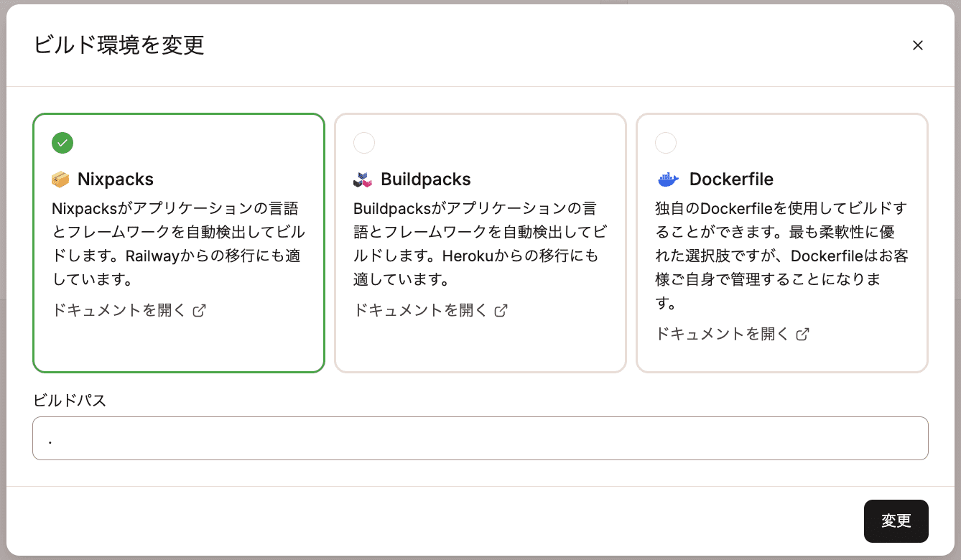
Task: Select the Dockerfile radio button
Action: [666, 143]
